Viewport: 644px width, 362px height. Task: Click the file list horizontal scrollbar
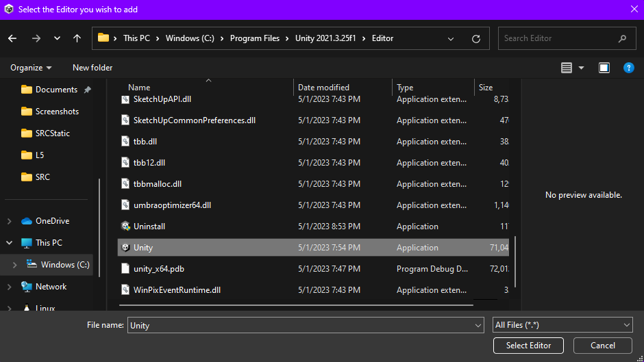click(296, 305)
